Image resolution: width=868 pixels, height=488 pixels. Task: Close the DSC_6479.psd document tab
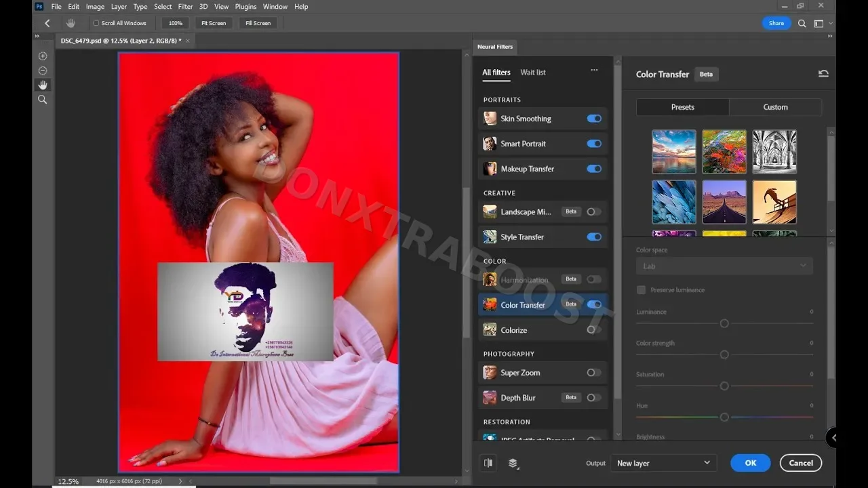[x=188, y=41]
